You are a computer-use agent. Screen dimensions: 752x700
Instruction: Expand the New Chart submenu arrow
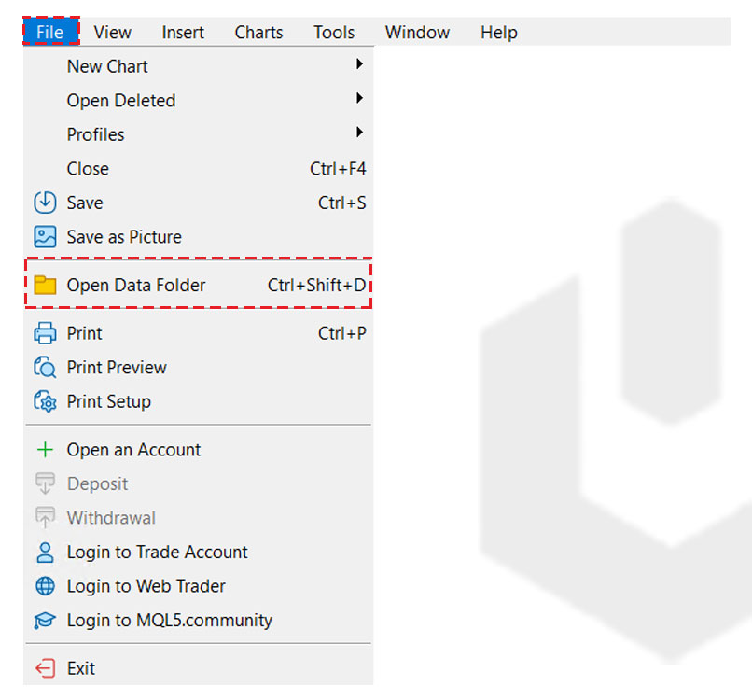359,65
